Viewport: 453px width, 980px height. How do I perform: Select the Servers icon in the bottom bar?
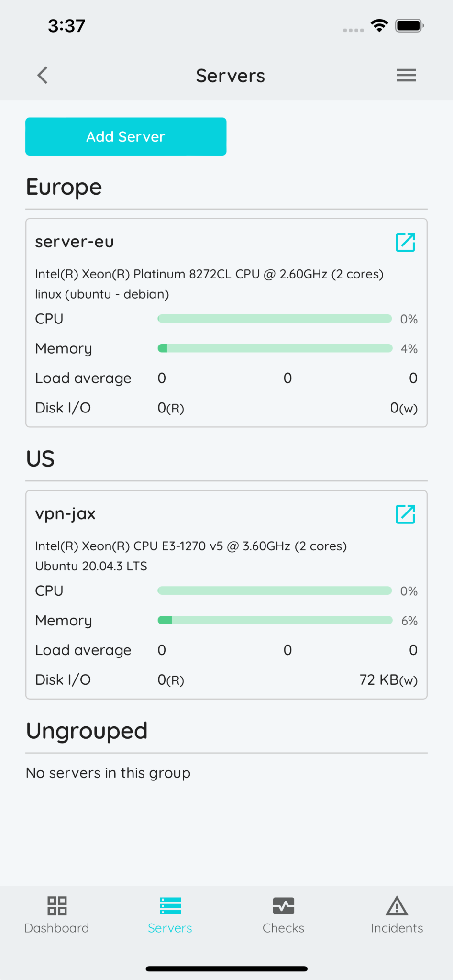(170, 906)
